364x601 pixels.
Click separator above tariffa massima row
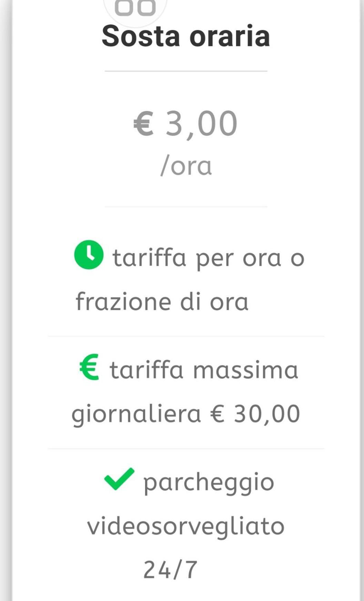pos(186,336)
